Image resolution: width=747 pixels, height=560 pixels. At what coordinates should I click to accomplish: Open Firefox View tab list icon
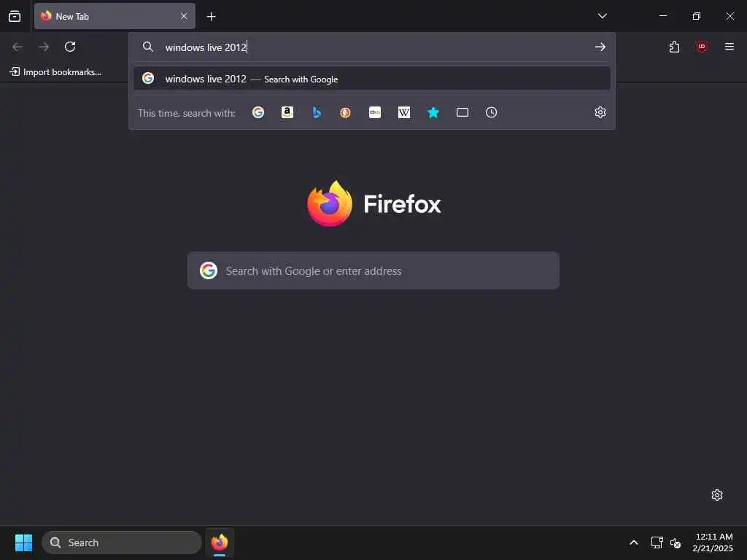(15, 16)
